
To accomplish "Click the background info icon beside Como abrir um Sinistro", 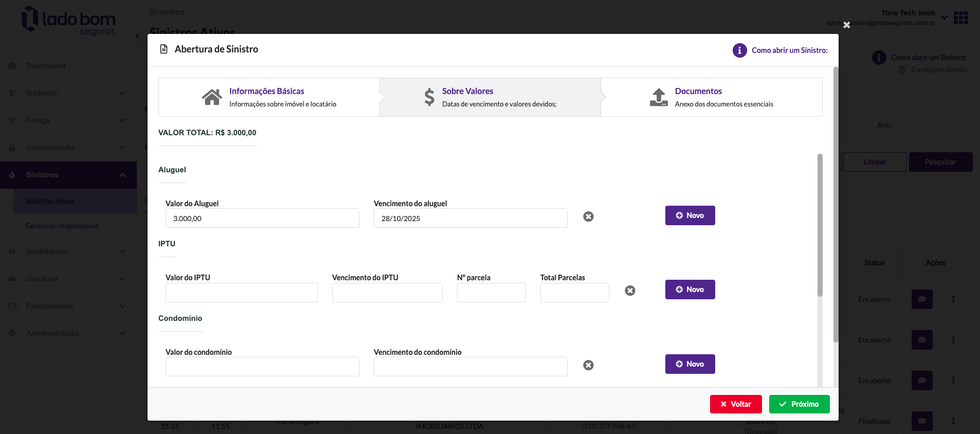I will click(x=879, y=58).
